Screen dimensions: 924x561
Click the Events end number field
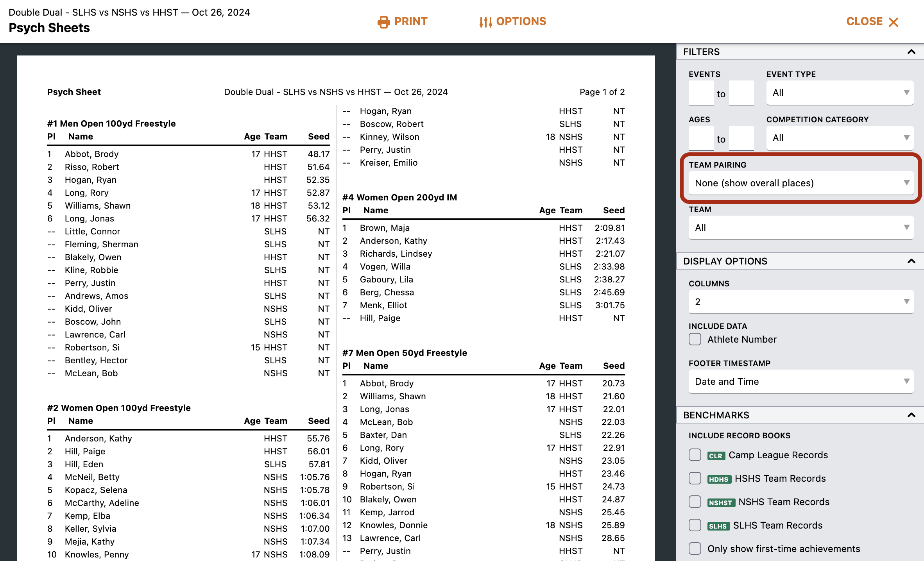pos(741,93)
